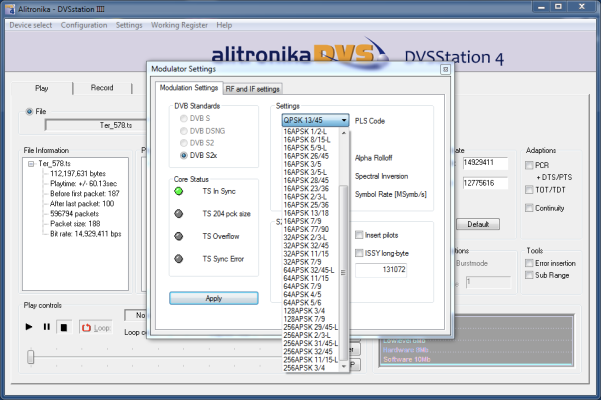The image size is (601, 400).
Task: Click the Default button
Action: click(x=477, y=224)
